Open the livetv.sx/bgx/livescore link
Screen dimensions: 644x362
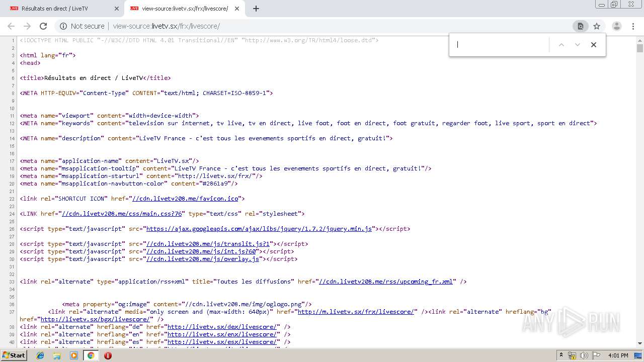(x=95, y=319)
